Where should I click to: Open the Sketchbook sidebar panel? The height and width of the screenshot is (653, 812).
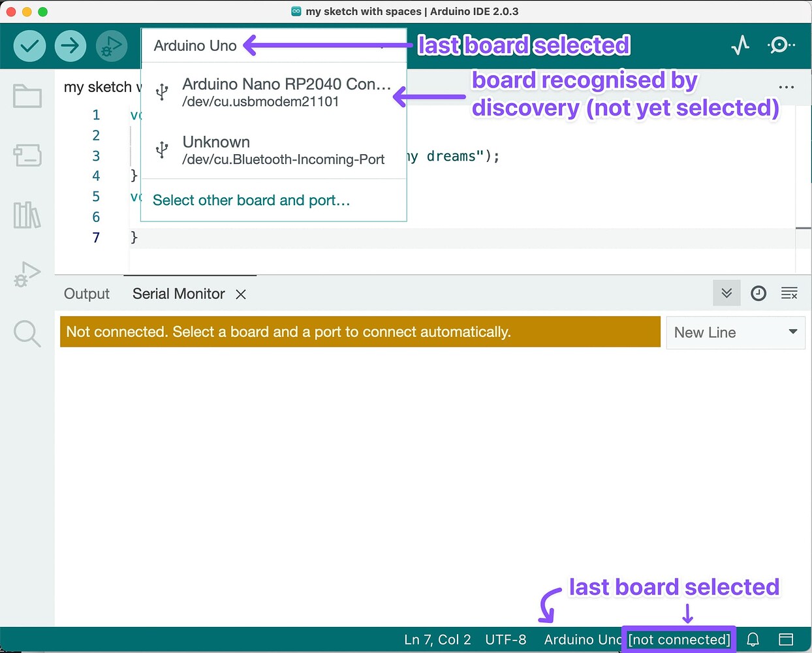(x=27, y=96)
